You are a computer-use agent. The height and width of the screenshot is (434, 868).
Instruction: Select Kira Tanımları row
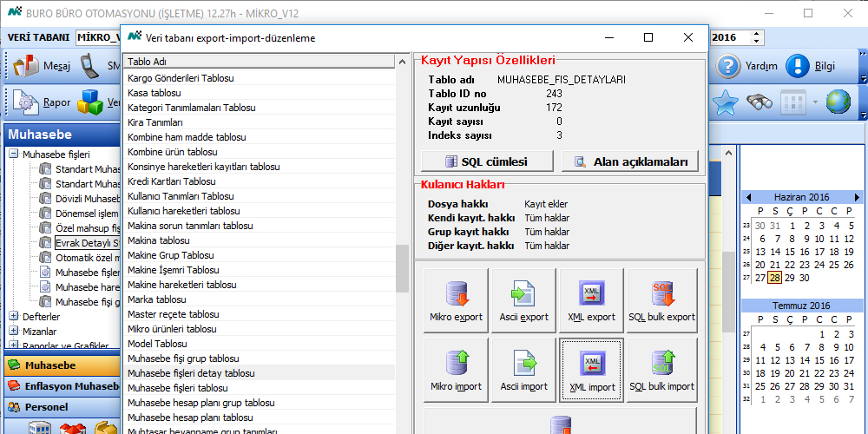(x=260, y=122)
